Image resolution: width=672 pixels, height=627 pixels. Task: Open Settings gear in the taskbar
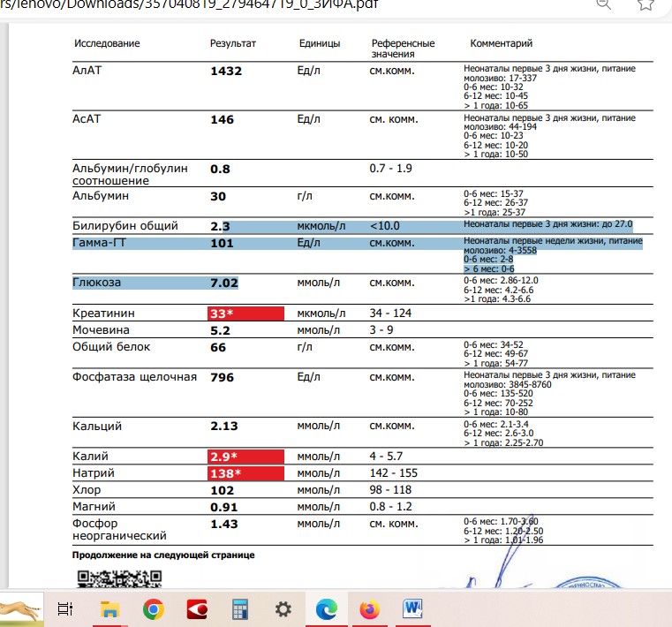click(x=283, y=609)
